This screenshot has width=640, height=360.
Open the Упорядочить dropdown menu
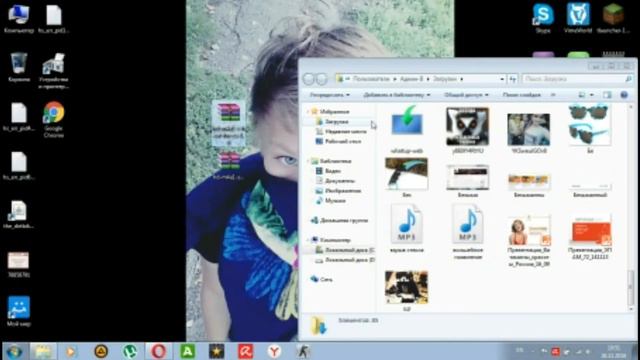click(x=329, y=95)
